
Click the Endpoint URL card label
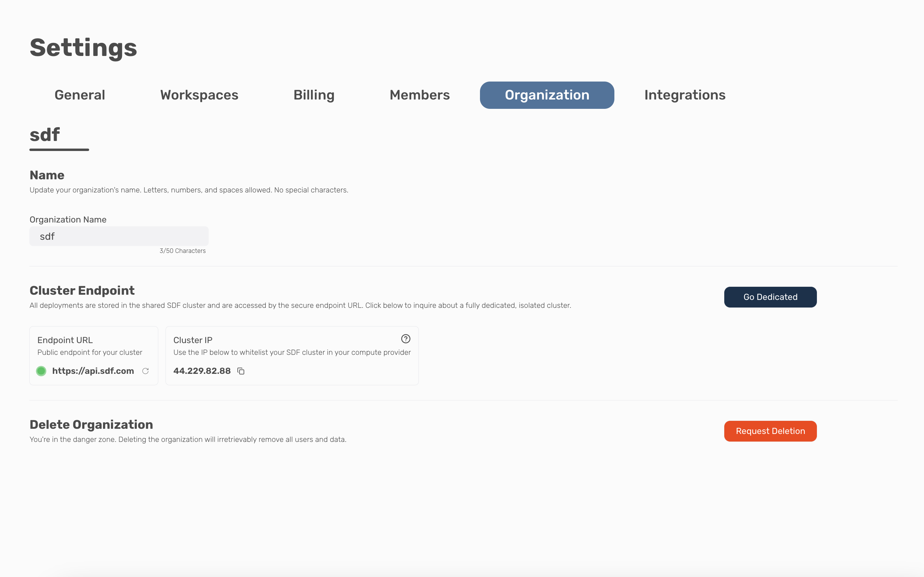click(x=65, y=340)
